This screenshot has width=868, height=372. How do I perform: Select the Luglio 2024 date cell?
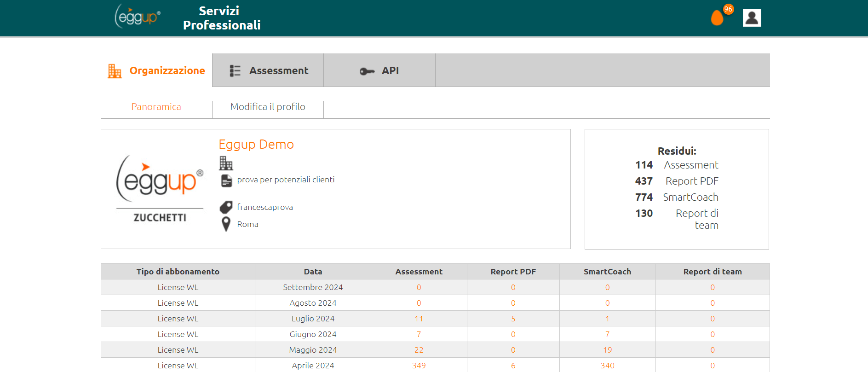pos(313,319)
